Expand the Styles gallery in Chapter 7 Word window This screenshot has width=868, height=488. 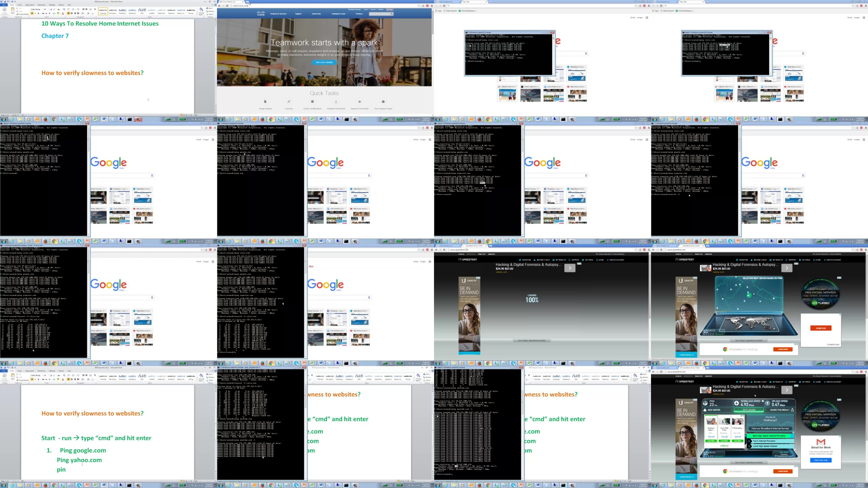pyautogui.click(x=197, y=14)
